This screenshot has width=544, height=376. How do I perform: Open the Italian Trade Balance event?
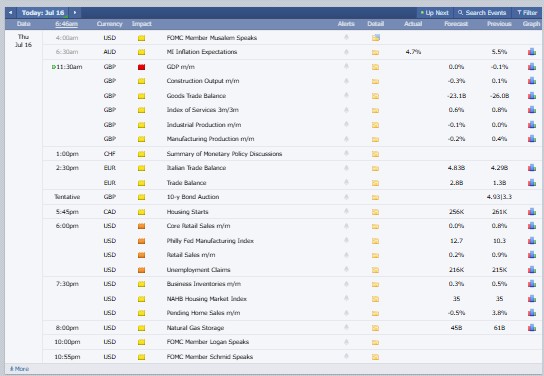(196, 168)
